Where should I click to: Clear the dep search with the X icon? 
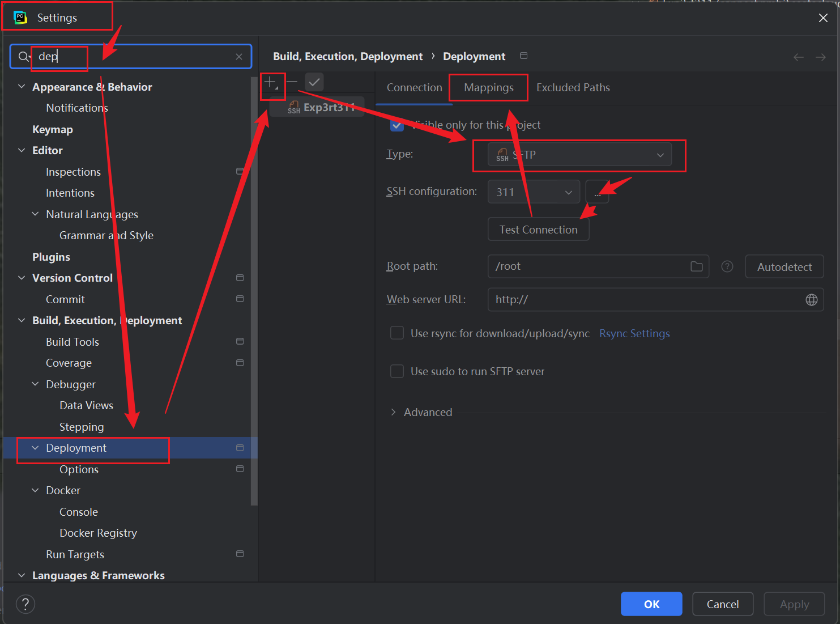coord(239,56)
